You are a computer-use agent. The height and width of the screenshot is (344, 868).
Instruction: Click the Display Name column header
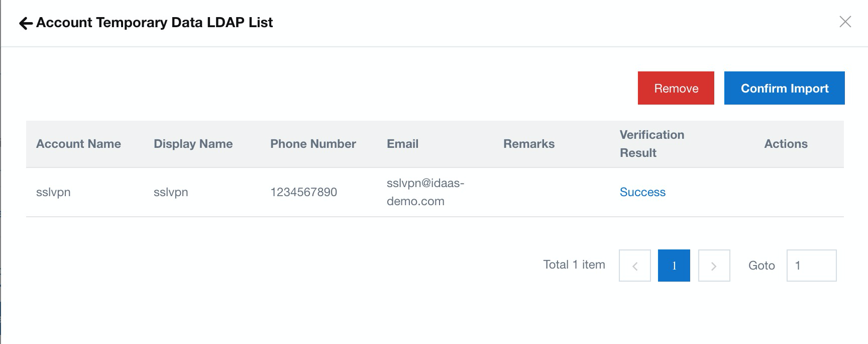click(x=193, y=144)
